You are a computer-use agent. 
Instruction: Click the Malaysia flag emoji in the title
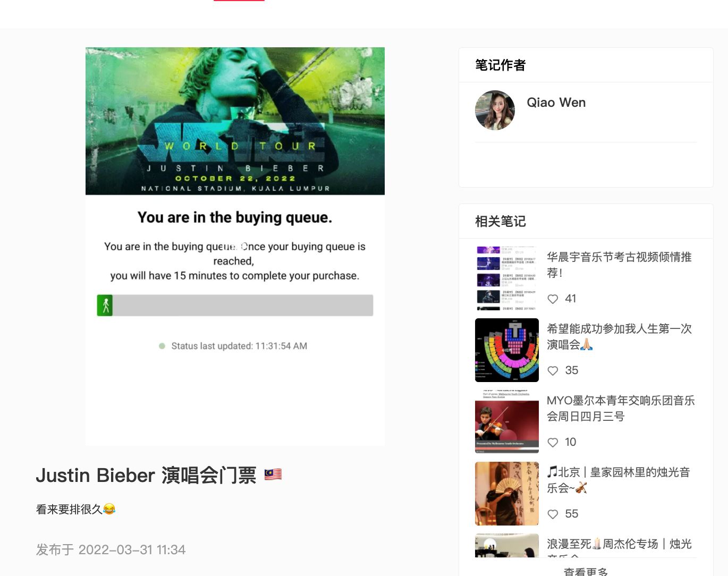(x=273, y=475)
